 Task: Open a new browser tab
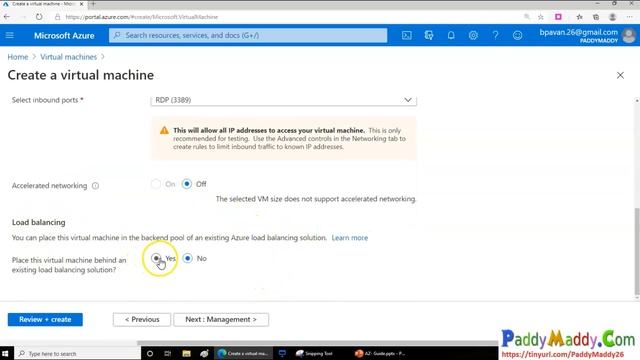tap(93, 4)
